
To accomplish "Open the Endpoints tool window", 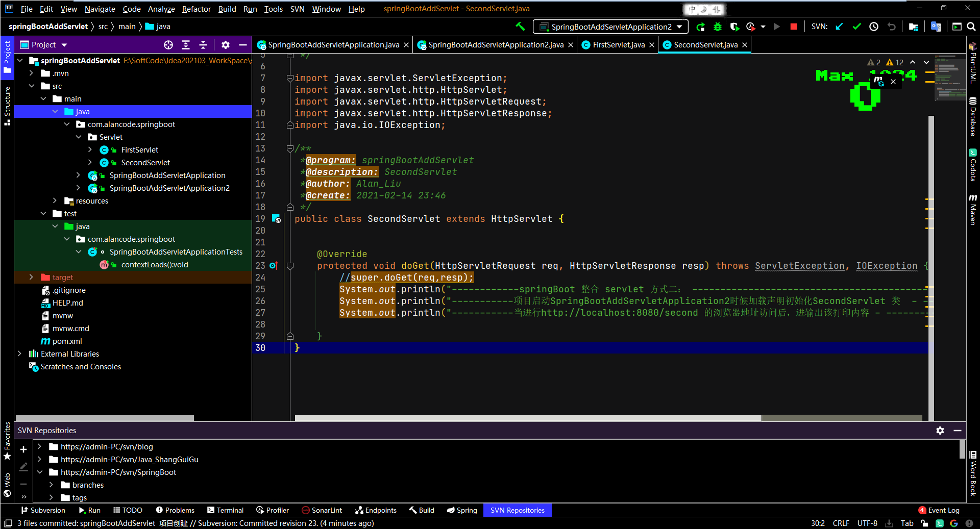I will [376, 510].
